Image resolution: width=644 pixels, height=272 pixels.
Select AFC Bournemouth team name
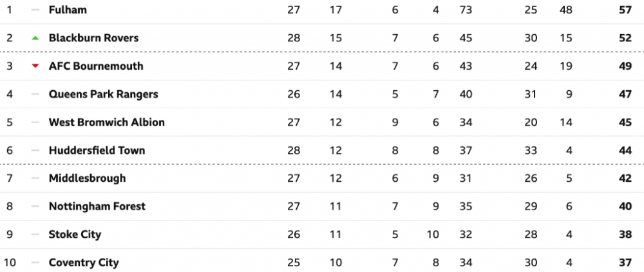96,66
